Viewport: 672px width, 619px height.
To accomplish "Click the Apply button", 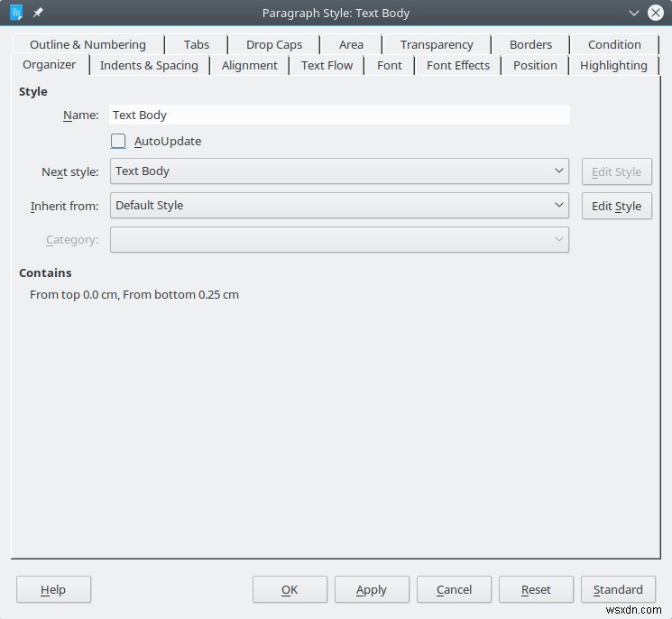I will [x=372, y=589].
